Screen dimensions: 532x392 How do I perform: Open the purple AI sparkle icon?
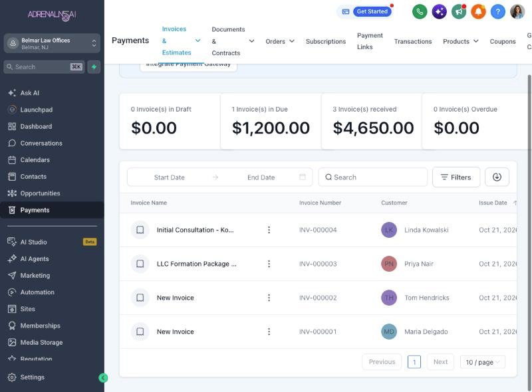click(x=440, y=12)
